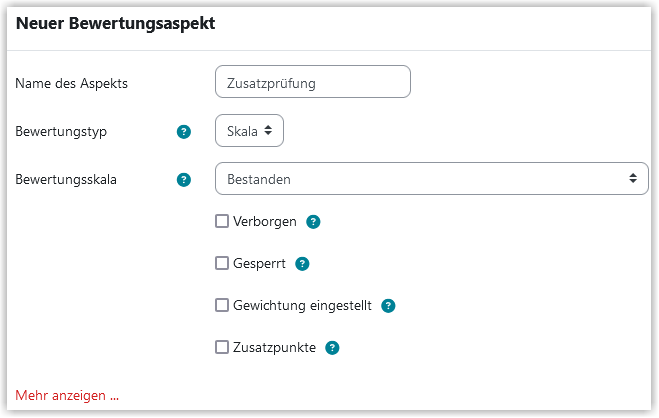The width and height of the screenshot is (659, 418).
Task: Open help icon beside Zusatzpunkte
Action: [332, 347]
